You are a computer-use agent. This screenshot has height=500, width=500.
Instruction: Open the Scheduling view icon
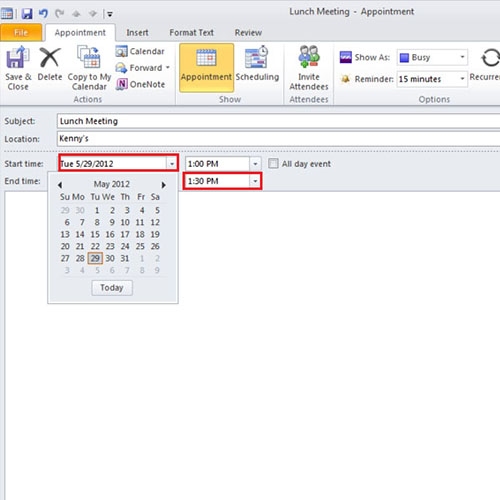coord(257,57)
